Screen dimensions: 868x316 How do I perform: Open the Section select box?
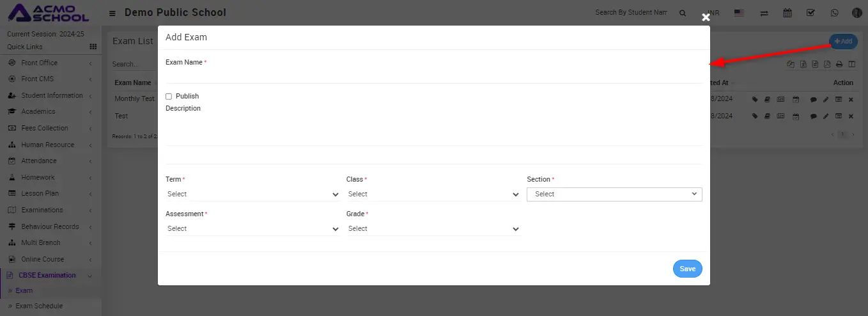(x=614, y=194)
